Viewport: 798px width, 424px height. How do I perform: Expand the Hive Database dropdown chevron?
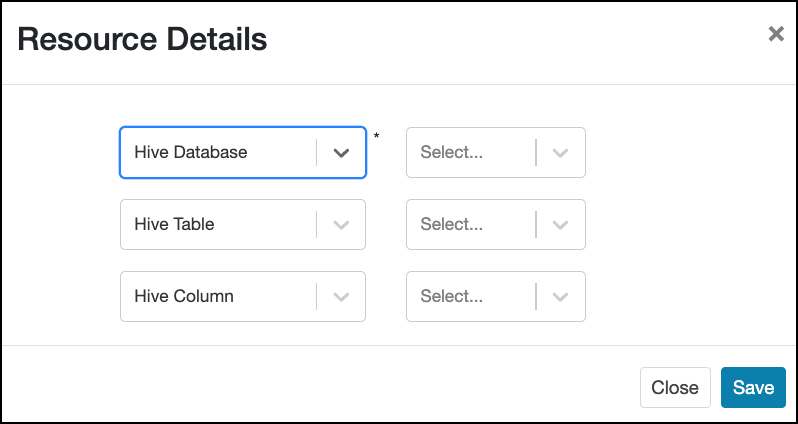[342, 153]
